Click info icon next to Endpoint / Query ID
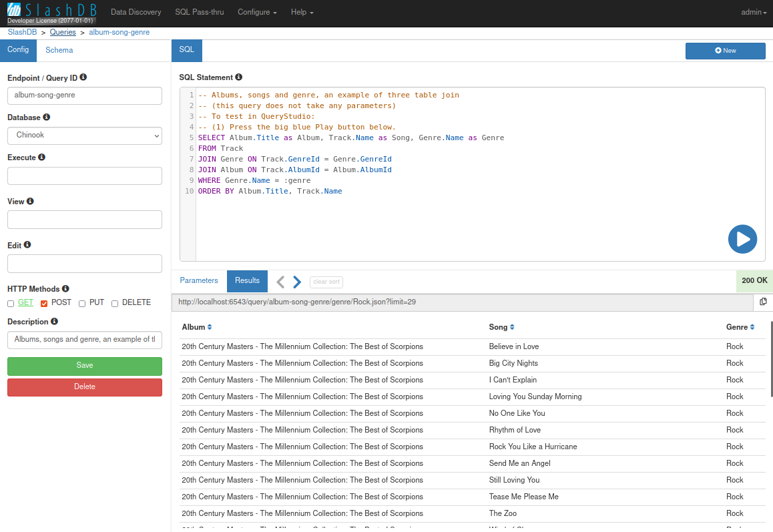 [x=83, y=77]
